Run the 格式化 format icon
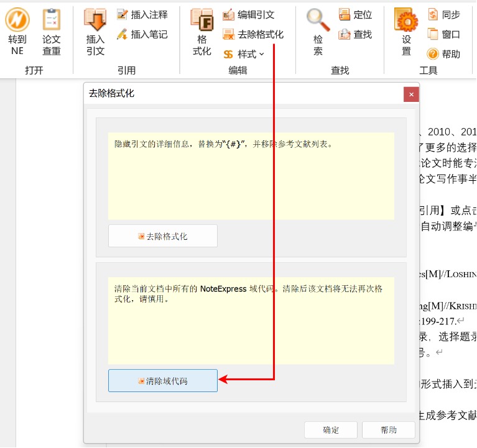This screenshot has height=448, width=477. tap(201, 32)
